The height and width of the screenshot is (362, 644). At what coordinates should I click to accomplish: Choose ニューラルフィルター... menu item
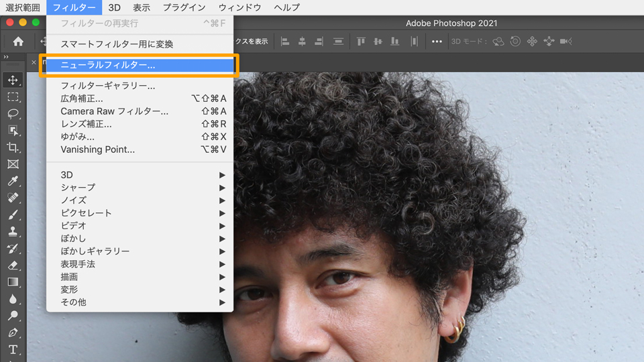(140, 65)
